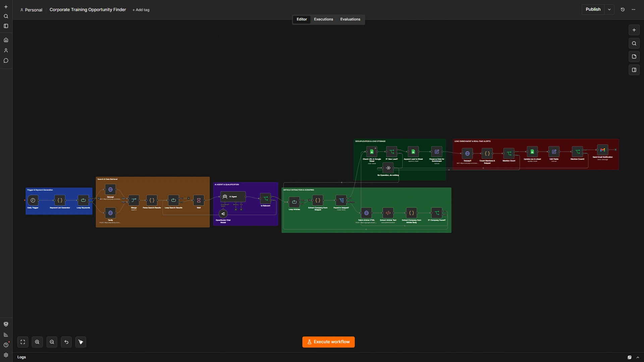Edit the workflow name Corporate Training Opportunity Finder
This screenshot has width=644, height=362.
coord(88,10)
